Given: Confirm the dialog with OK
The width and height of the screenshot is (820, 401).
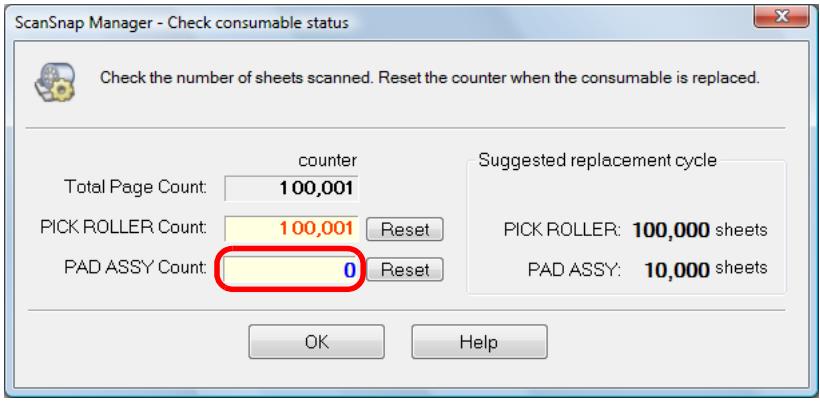Looking at the screenshot, I should [316, 342].
